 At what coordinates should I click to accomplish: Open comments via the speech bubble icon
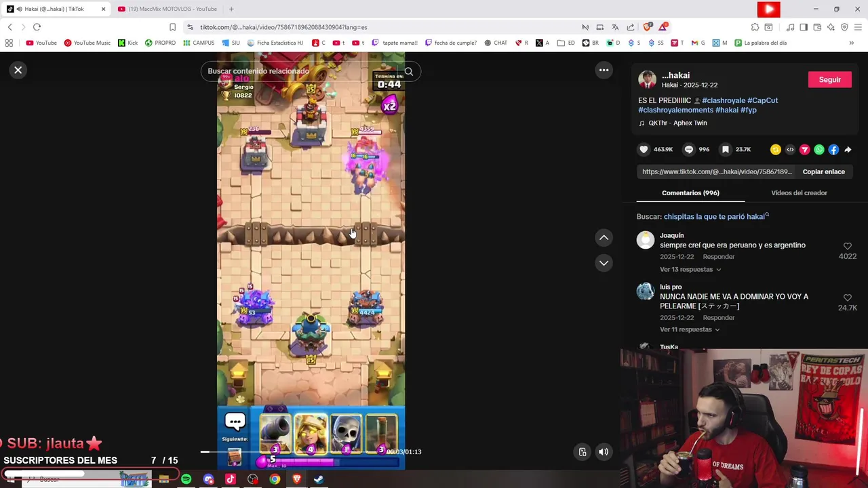point(689,149)
